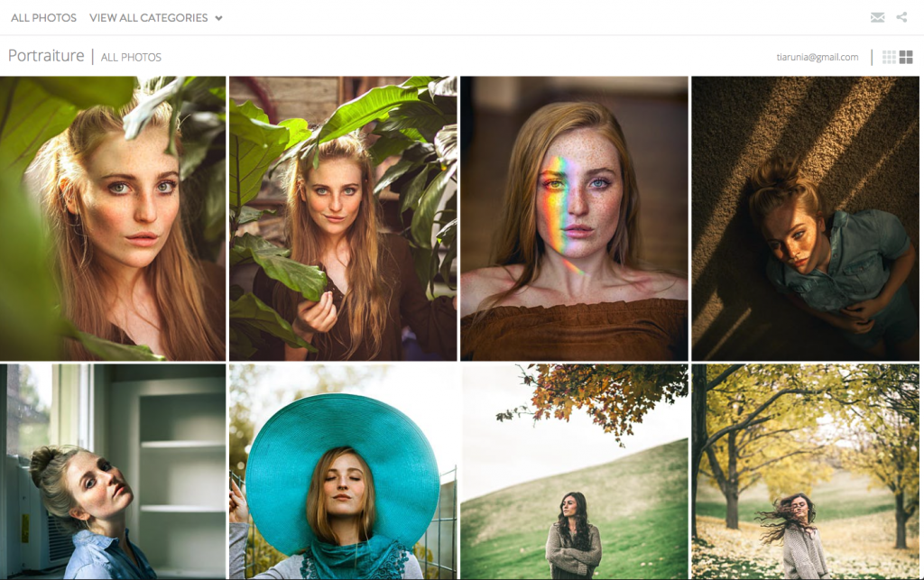Open photo of woman on grassy hill

tap(574, 472)
